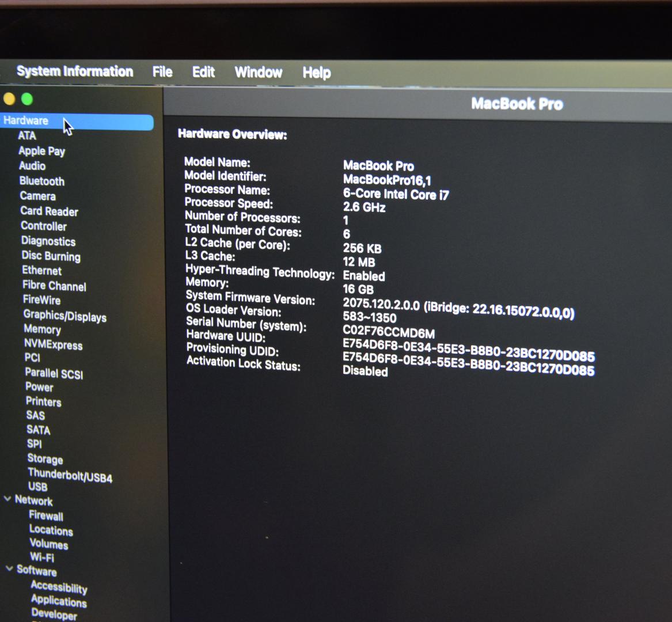Image resolution: width=672 pixels, height=622 pixels.
Task: Click the Hardware UUID value
Action: pos(469,350)
